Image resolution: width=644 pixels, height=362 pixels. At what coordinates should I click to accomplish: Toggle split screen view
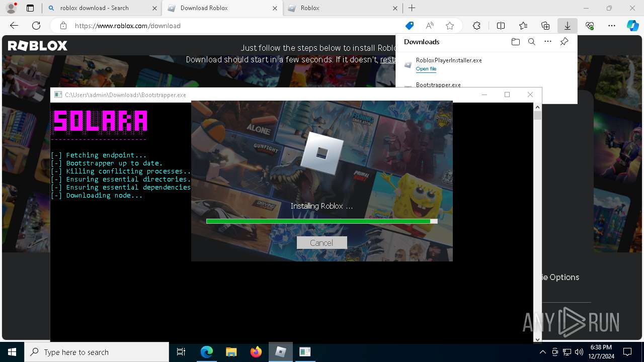point(501,26)
